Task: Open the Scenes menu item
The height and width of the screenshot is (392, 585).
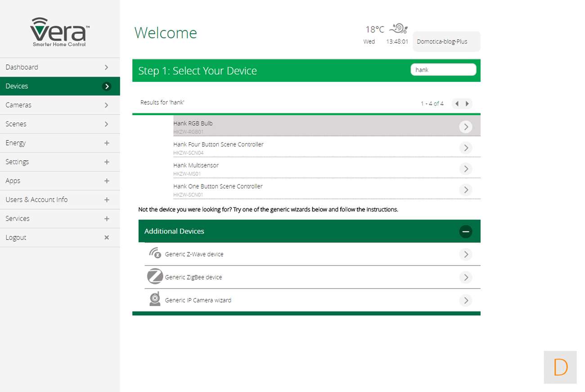Action: [60, 124]
